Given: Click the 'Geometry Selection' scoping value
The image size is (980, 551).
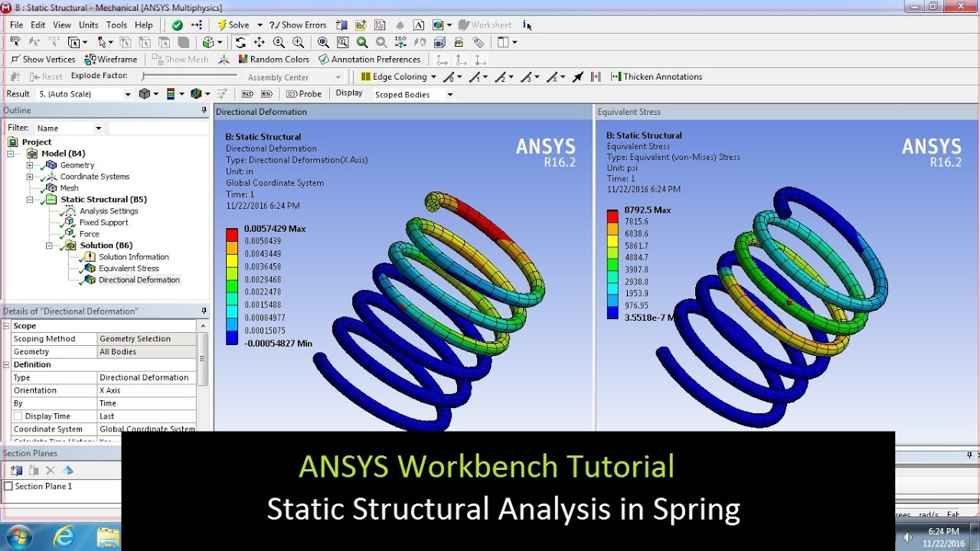Looking at the screenshot, I should [147, 339].
